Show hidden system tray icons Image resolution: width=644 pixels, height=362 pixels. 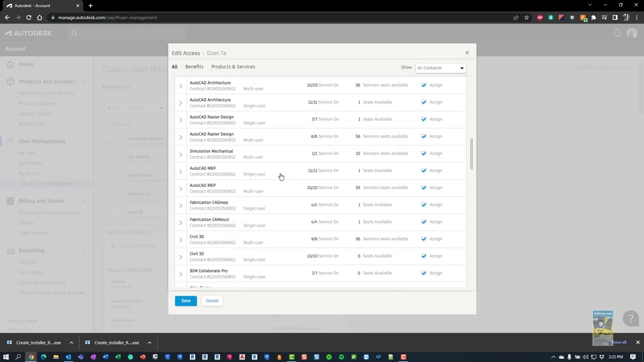(554, 357)
